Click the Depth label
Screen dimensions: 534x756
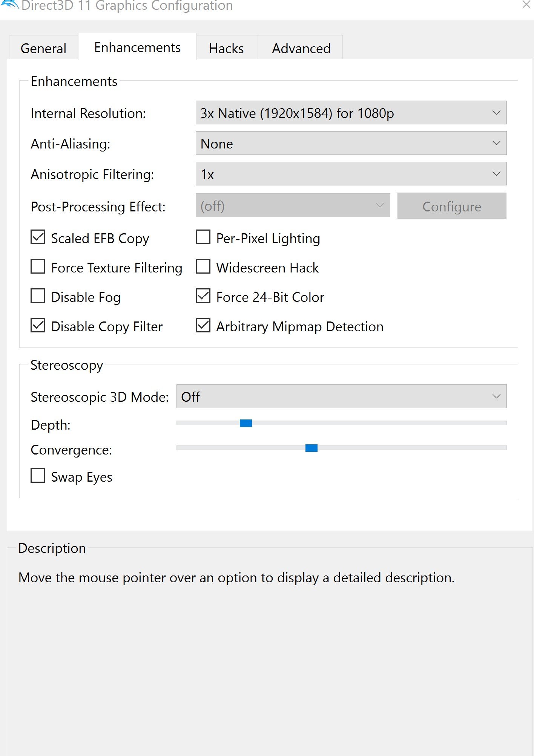(51, 425)
